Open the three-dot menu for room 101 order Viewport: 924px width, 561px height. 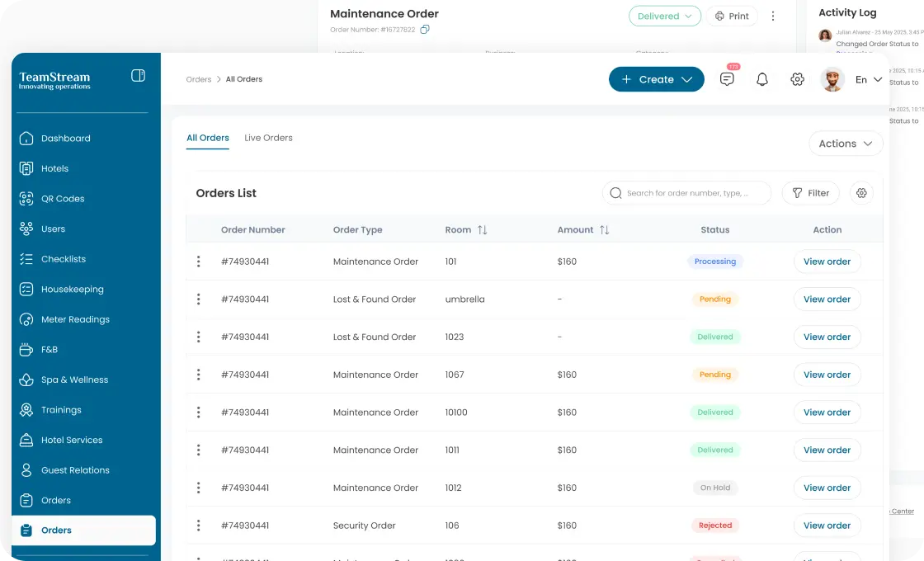click(198, 262)
